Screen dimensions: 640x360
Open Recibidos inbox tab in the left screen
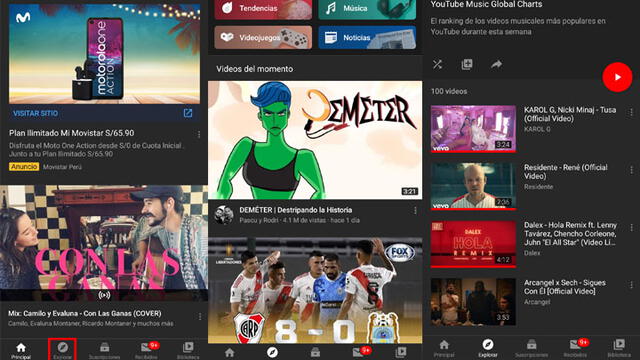[x=146, y=351]
